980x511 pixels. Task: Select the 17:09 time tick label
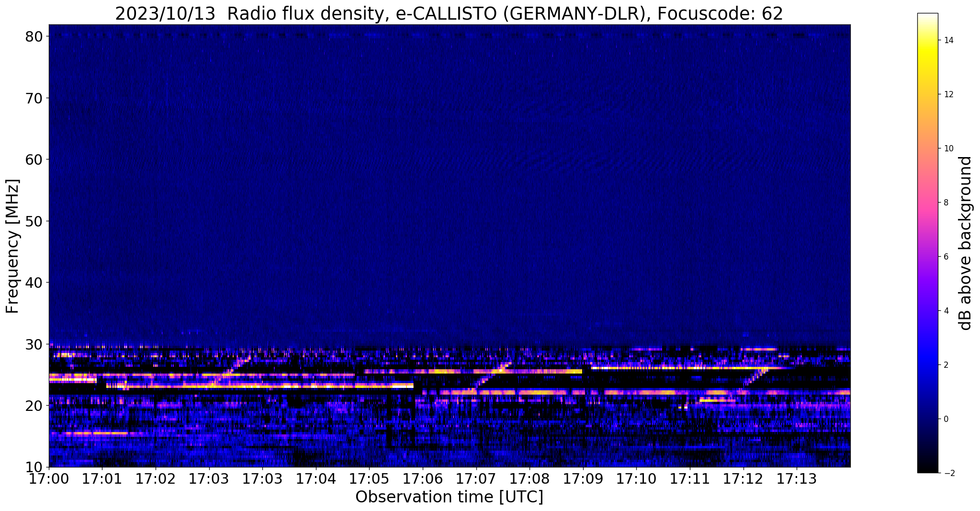click(583, 479)
